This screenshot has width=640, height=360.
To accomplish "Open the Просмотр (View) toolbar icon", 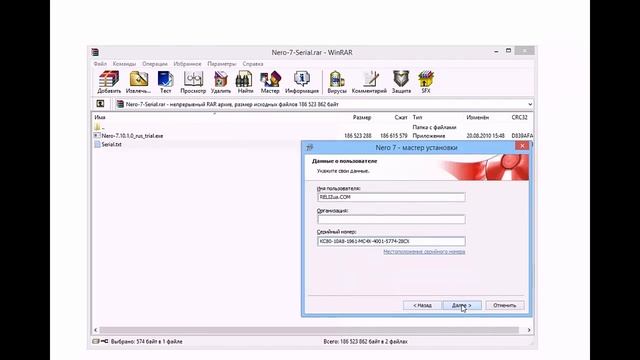I will pos(193,82).
